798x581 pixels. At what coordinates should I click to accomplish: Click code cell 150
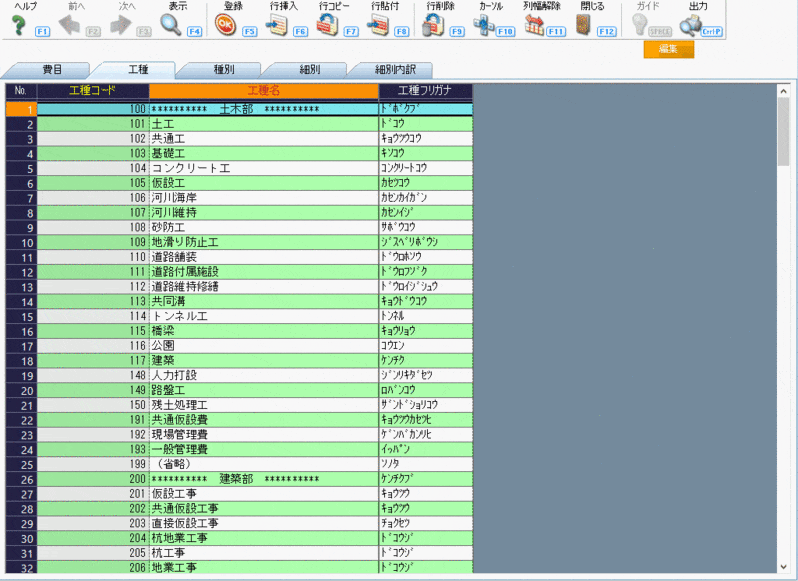(93, 404)
